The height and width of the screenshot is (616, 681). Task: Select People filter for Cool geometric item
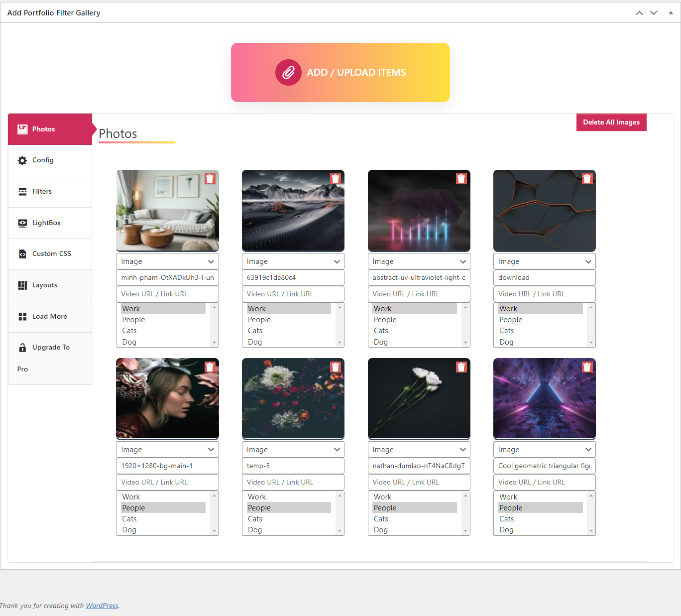[x=541, y=508]
